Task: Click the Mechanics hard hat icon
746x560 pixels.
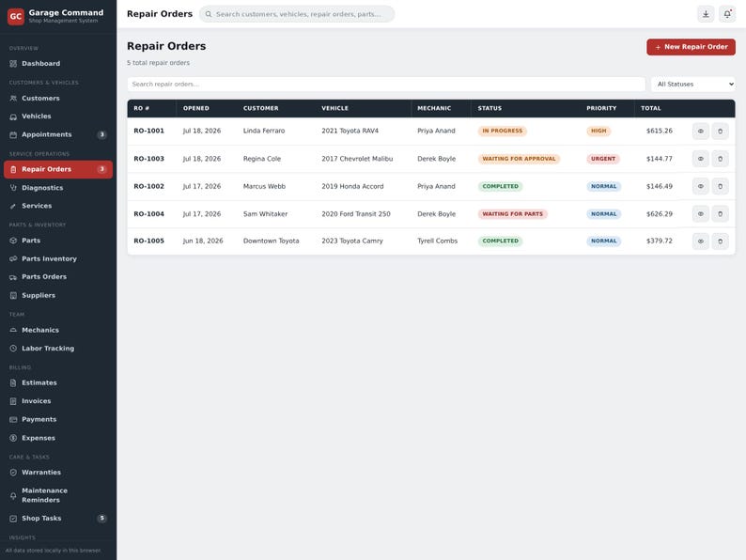Action: (x=13, y=330)
